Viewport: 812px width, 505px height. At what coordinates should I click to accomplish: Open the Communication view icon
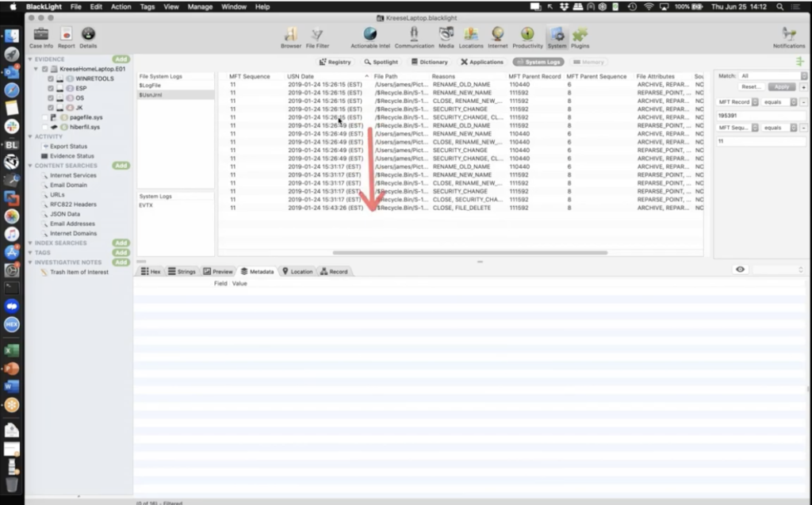[414, 34]
